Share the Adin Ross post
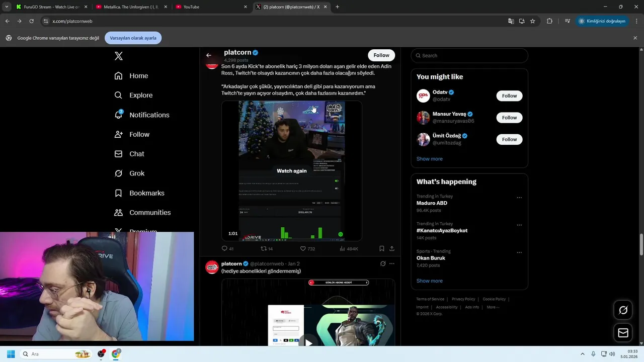Viewport: 644px width, 362px height. 392,248
